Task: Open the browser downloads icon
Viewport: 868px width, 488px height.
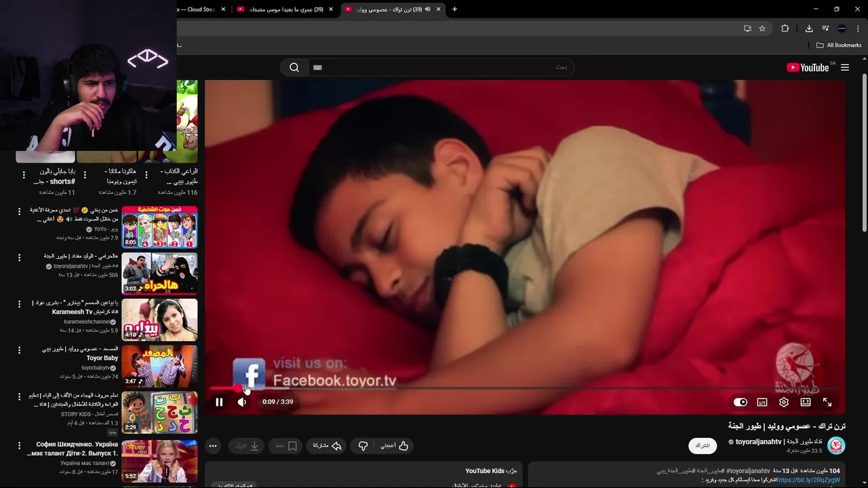Action: point(809,28)
